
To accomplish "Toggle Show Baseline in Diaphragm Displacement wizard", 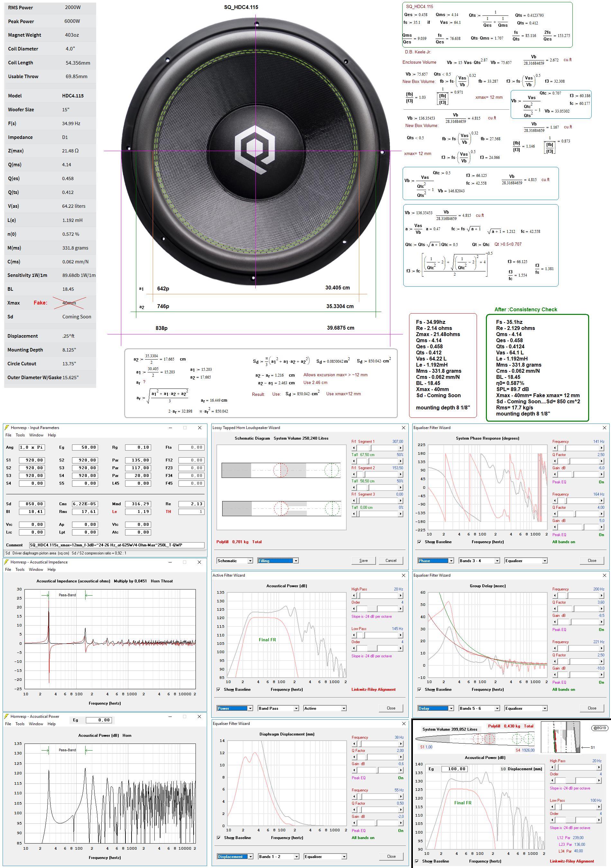I will (x=219, y=837).
